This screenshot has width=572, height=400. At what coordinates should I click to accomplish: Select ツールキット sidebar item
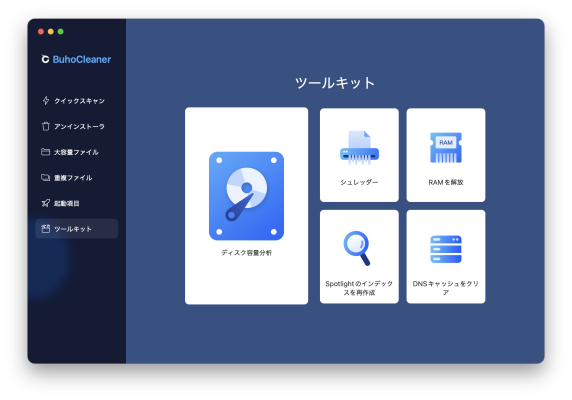point(77,229)
